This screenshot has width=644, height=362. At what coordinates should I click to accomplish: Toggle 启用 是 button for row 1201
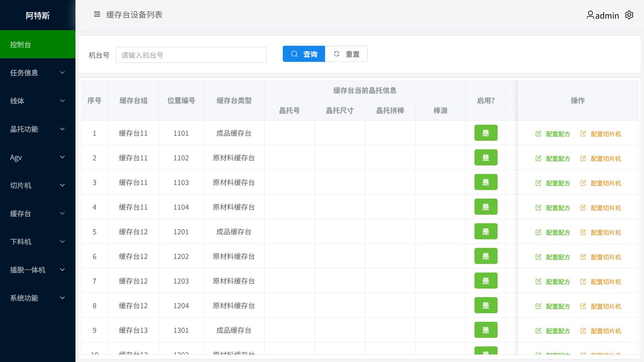tap(486, 231)
